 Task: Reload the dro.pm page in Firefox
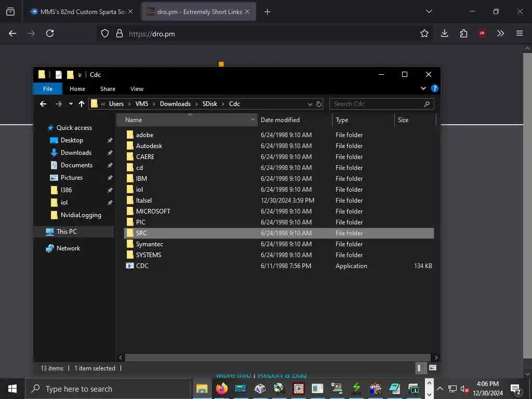[50, 34]
